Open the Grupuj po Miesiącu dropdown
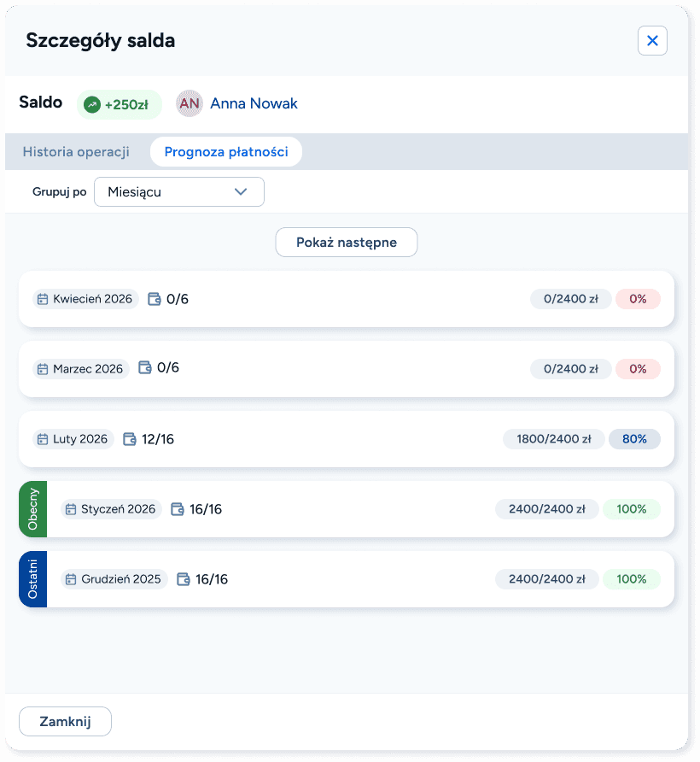700x762 pixels. [x=178, y=192]
